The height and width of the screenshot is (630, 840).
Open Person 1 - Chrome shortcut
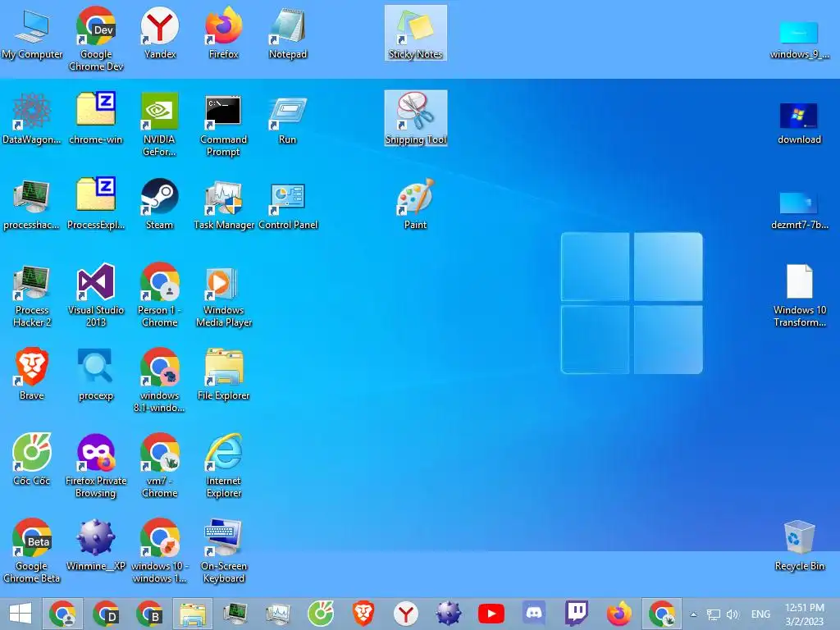click(x=160, y=295)
